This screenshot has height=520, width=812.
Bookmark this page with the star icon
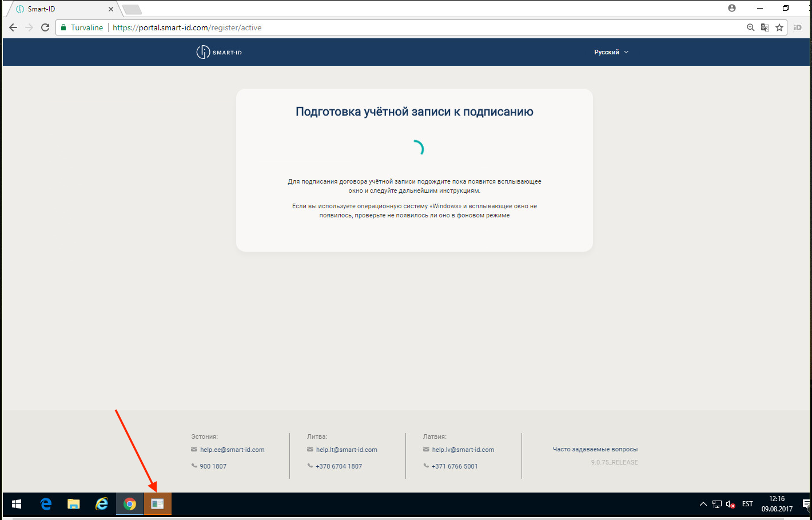[x=779, y=27]
